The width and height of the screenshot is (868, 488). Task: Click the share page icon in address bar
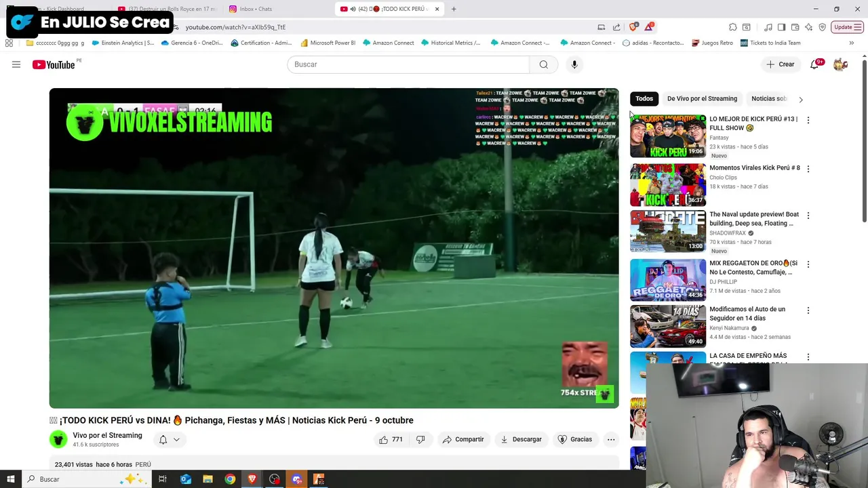[x=616, y=27]
